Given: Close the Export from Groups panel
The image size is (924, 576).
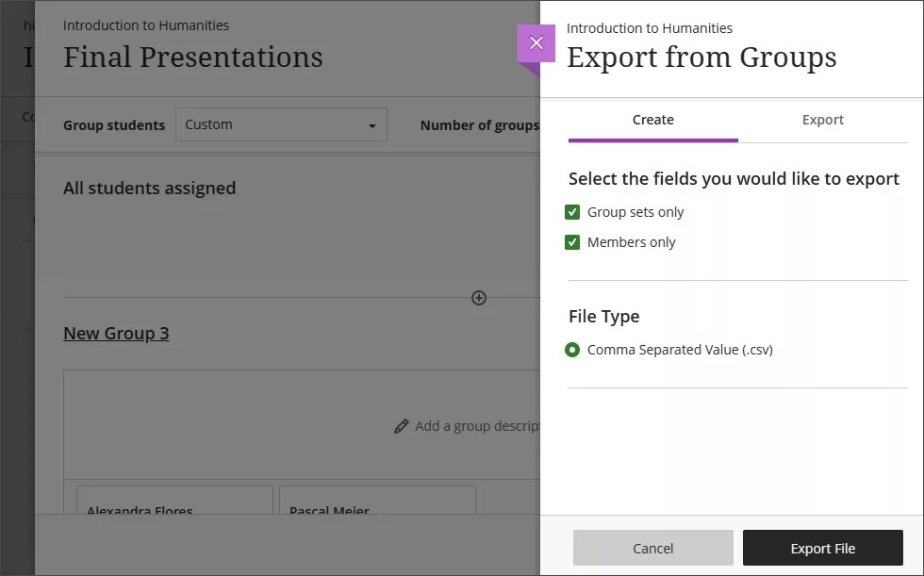Looking at the screenshot, I should 536,42.
